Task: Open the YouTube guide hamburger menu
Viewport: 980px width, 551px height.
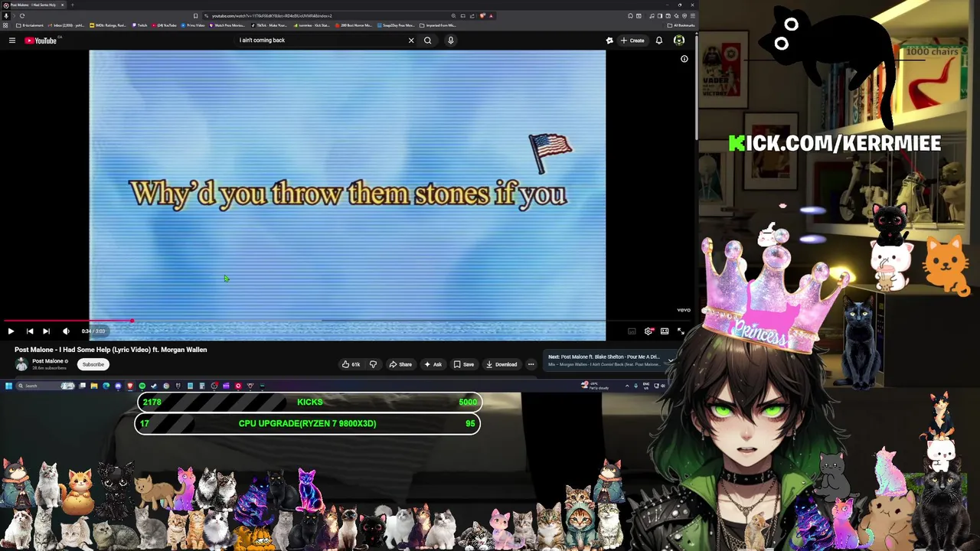Action: coord(12,41)
